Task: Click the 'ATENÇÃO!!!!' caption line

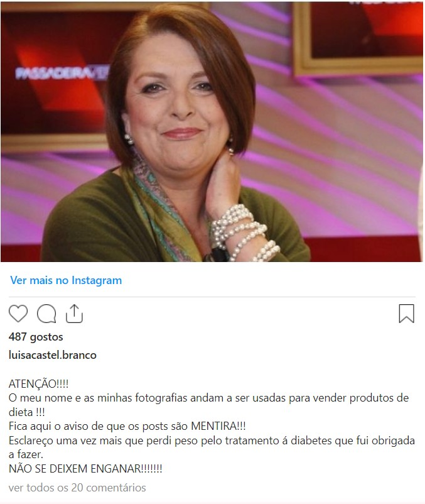Action: [38, 384]
